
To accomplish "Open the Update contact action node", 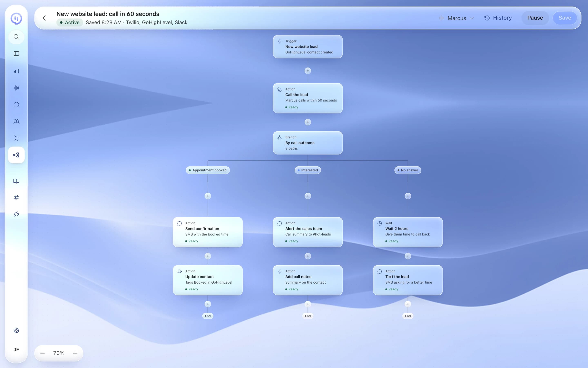I will coord(208,280).
